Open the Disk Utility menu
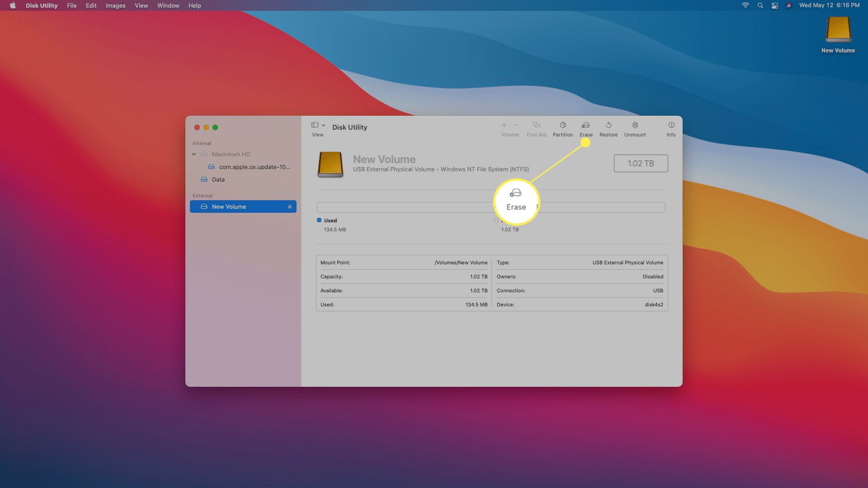Screen dimensions: 868x488 (42, 5)
